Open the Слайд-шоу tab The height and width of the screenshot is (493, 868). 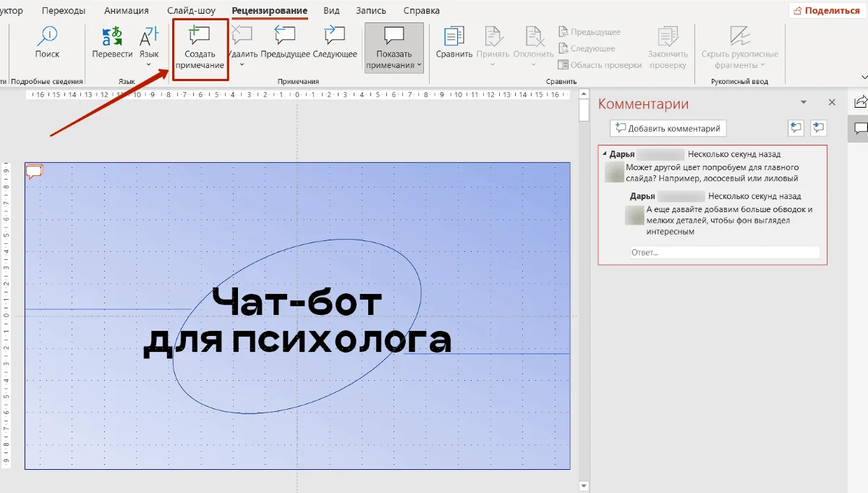pyautogui.click(x=191, y=11)
